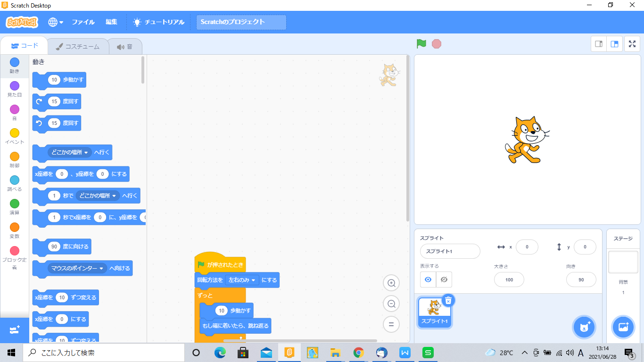
Task: Select the 制御 block category
Action: click(15, 160)
